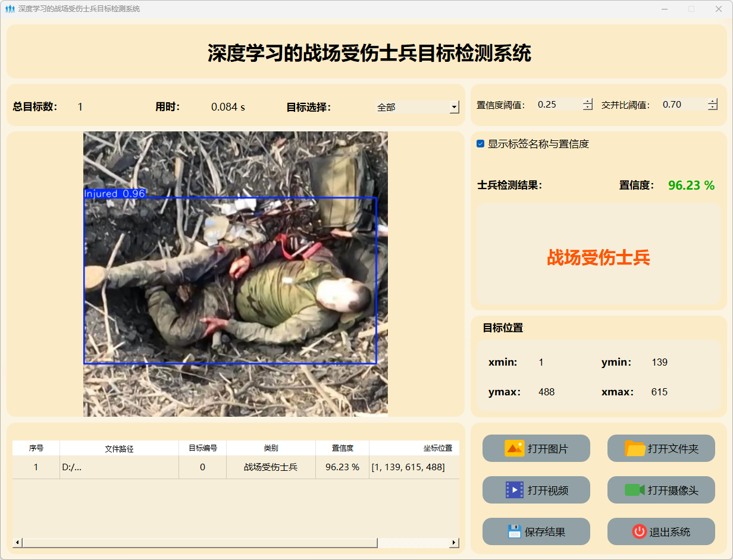This screenshot has width=733, height=560.
Task: Click the yellow folder icon on 打开文件夹
Action: (x=635, y=448)
